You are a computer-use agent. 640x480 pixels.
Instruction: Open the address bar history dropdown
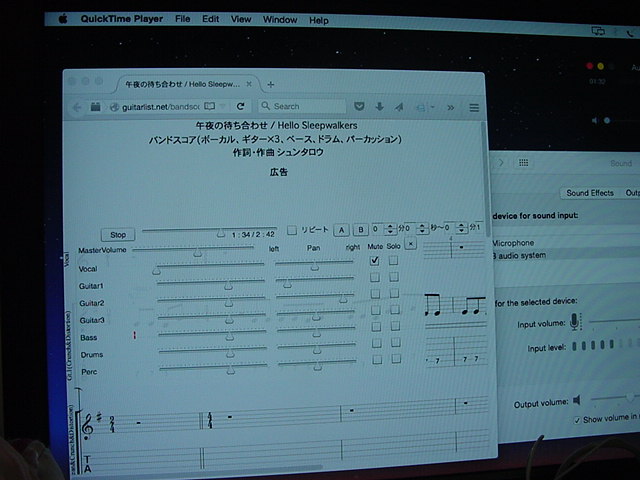pyautogui.click(x=223, y=106)
